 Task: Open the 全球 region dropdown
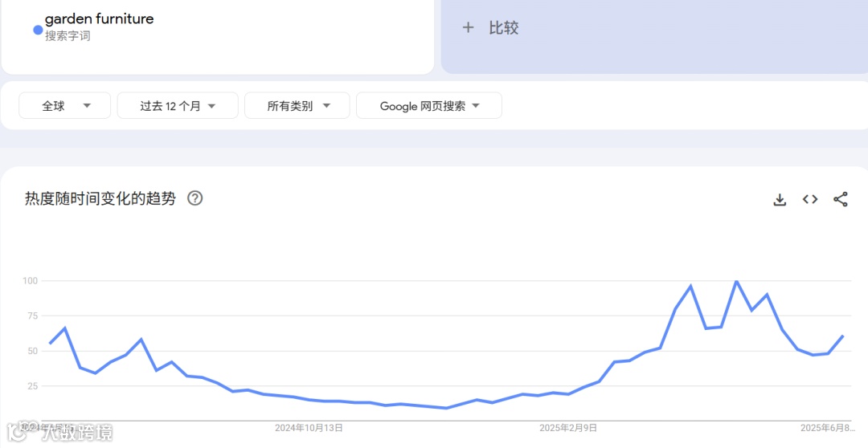coord(65,106)
